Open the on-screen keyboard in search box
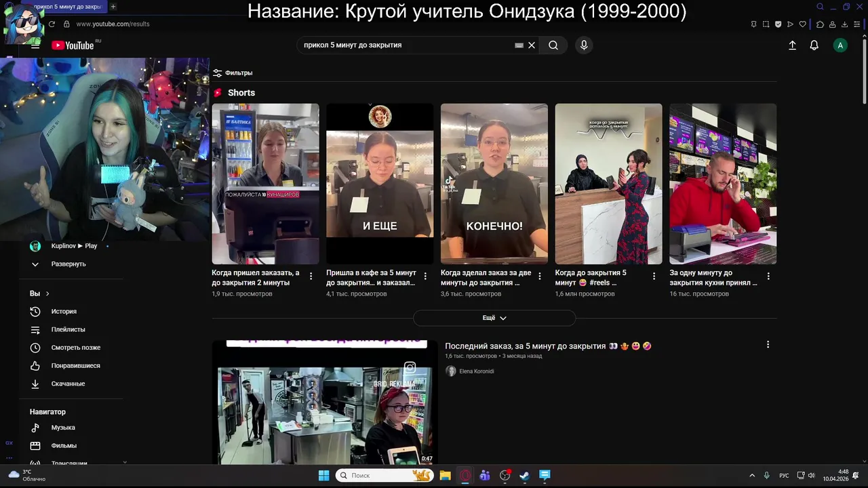Image resolution: width=868 pixels, height=488 pixels. [x=519, y=45]
